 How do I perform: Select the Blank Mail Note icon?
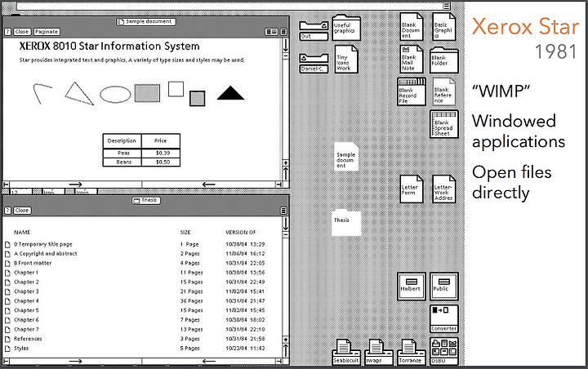click(412, 60)
